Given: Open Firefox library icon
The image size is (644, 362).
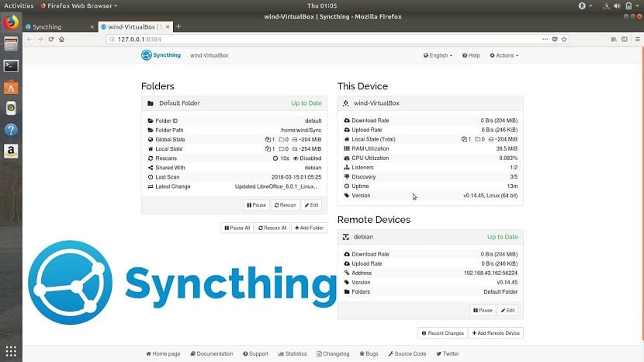Looking at the screenshot, I should click(x=614, y=40).
